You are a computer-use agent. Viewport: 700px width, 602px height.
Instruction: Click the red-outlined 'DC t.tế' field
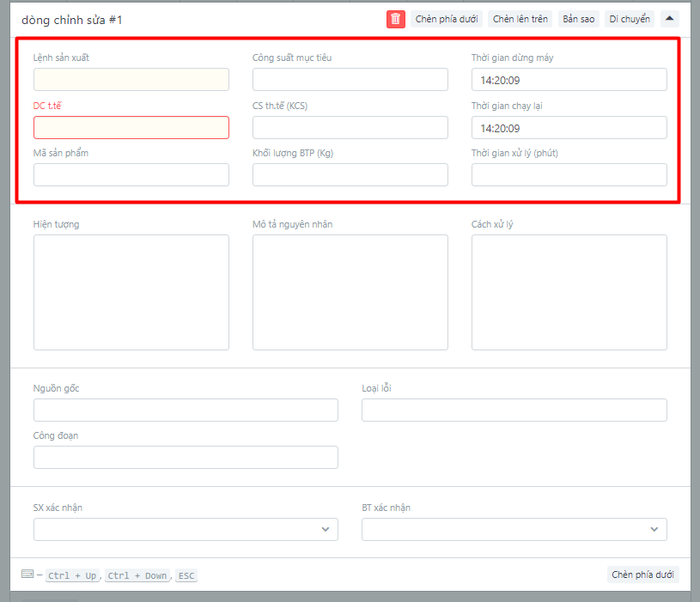131,128
